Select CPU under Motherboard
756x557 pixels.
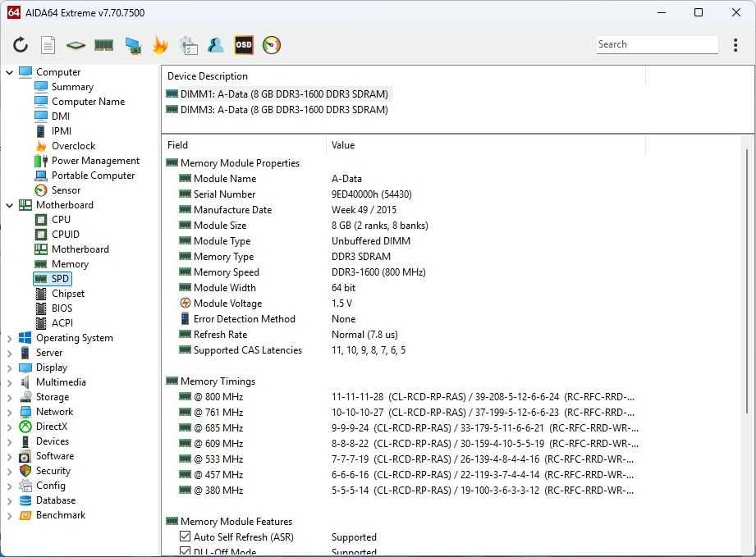(x=61, y=220)
